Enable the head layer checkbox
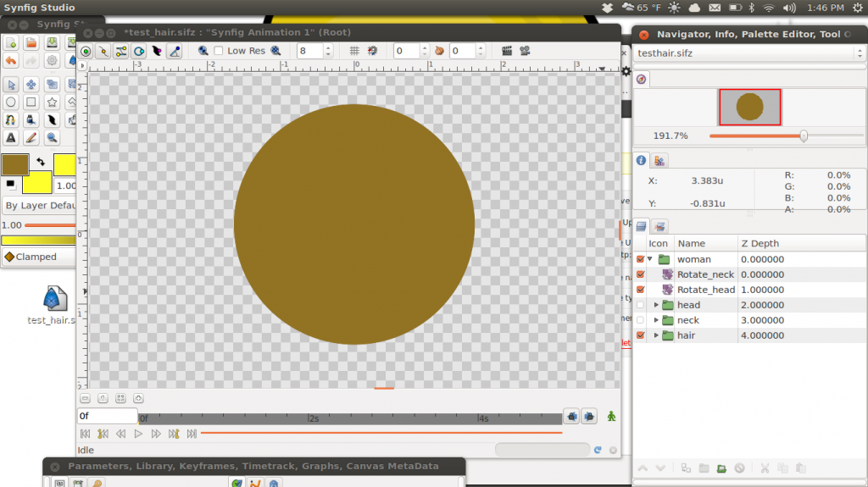Image resolution: width=868 pixels, height=487 pixels. [641, 305]
